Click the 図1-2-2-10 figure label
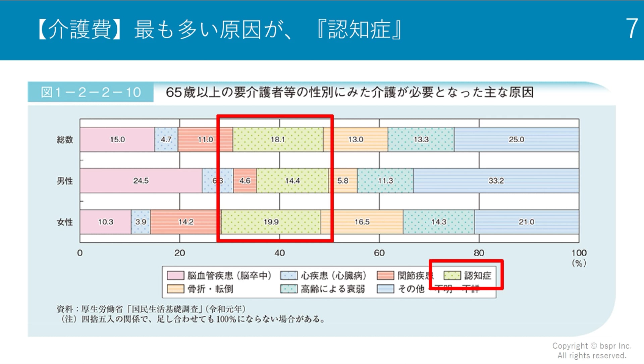 click(x=91, y=92)
